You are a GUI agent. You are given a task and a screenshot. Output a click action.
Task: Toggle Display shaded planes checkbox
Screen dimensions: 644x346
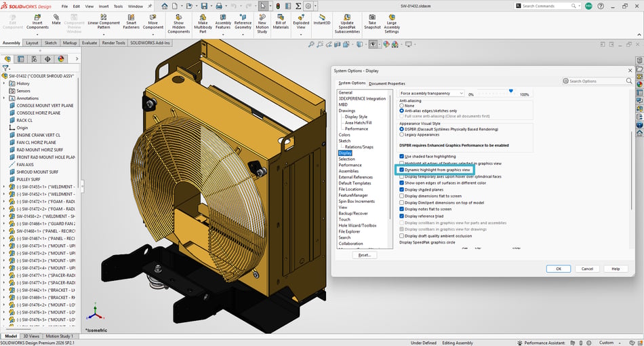tap(402, 189)
